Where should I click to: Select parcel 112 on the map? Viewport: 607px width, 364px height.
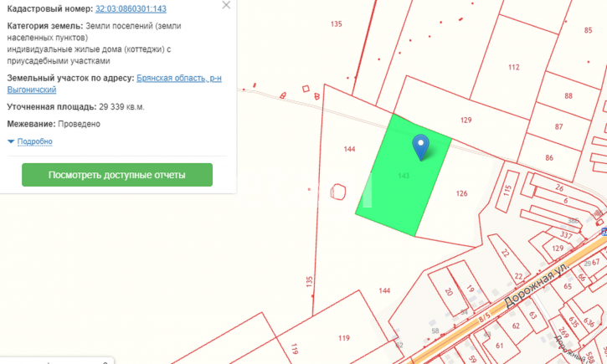[x=514, y=67]
